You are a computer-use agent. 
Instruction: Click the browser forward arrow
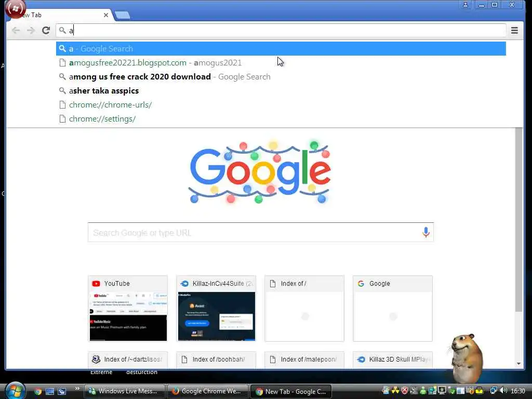[x=31, y=31]
